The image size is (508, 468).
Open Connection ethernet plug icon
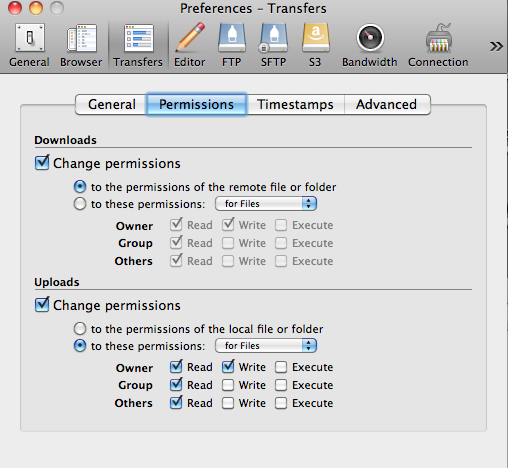click(439, 38)
